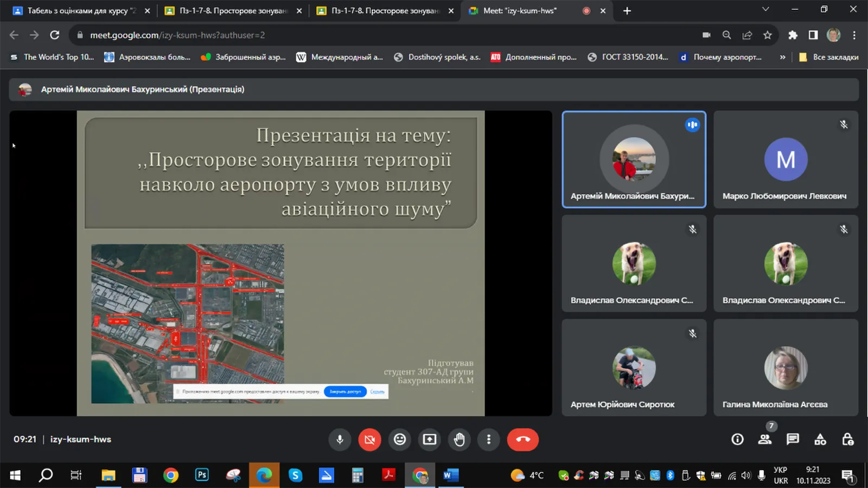Open weather 4°C widget in taskbar
The width and height of the screenshot is (868, 488).
(527, 476)
